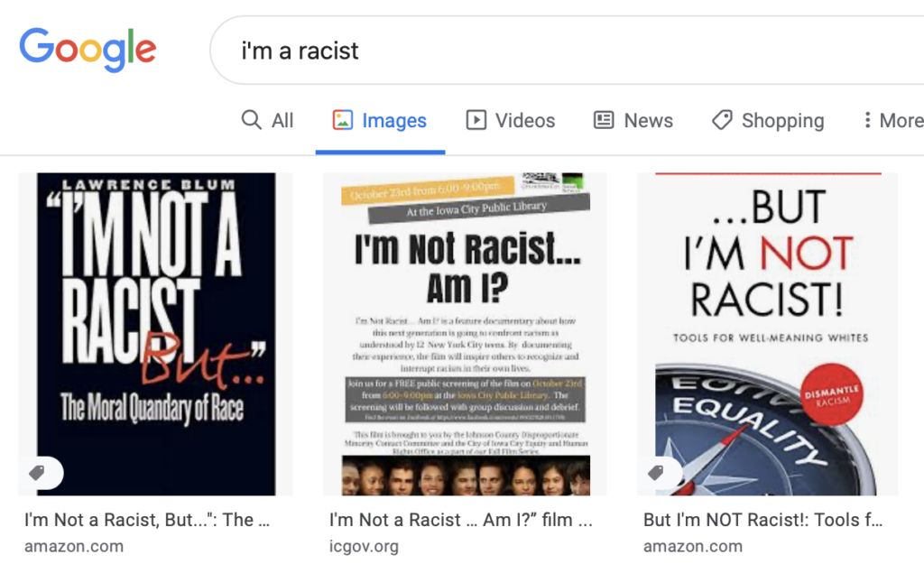924x564 pixels.
Task: Click the play icon beside Videos
Action: (476, 120)
